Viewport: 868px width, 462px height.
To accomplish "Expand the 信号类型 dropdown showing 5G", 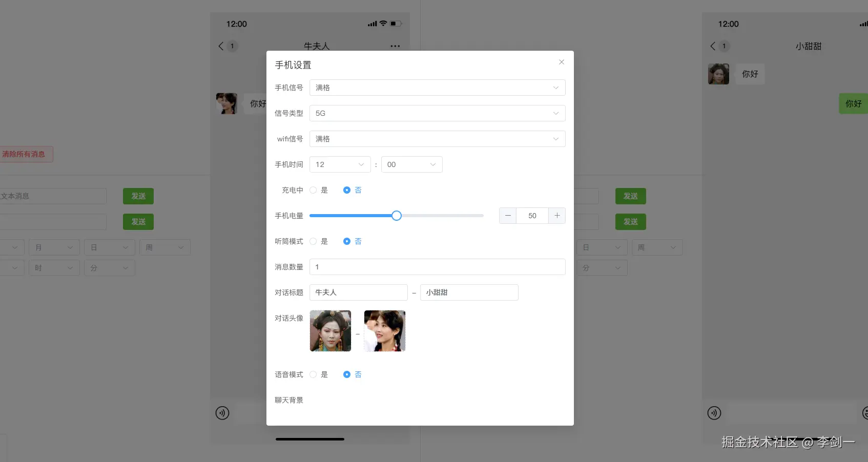I will tap(437, 113).
